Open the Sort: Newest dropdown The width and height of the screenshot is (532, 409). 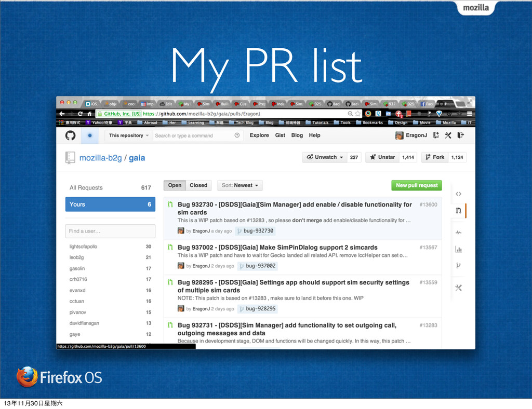click(x=240, y=185)
